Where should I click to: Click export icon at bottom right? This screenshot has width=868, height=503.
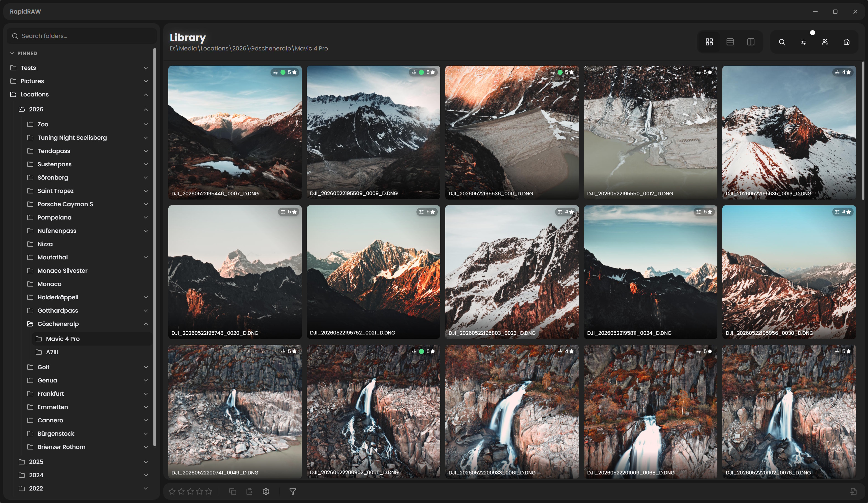tap(853, 491)
